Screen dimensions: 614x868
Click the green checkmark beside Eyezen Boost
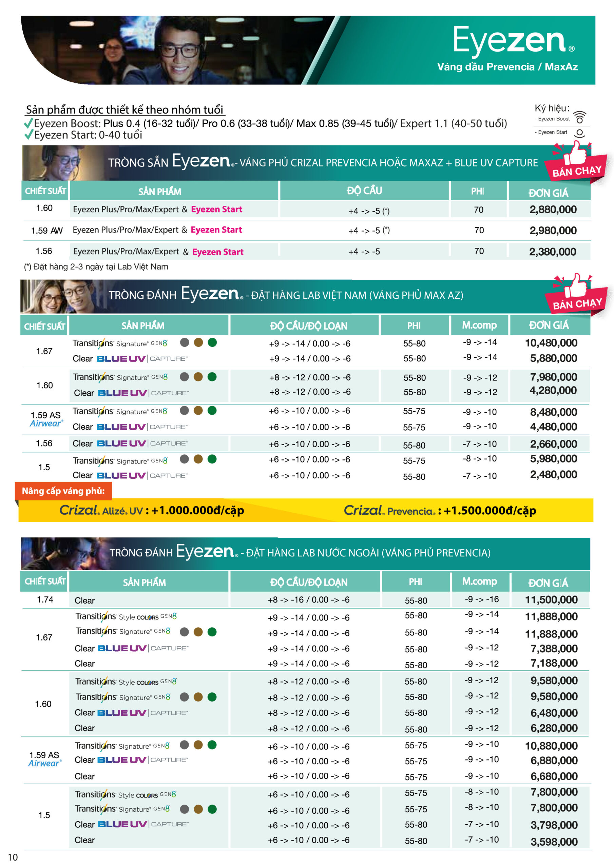28,123
